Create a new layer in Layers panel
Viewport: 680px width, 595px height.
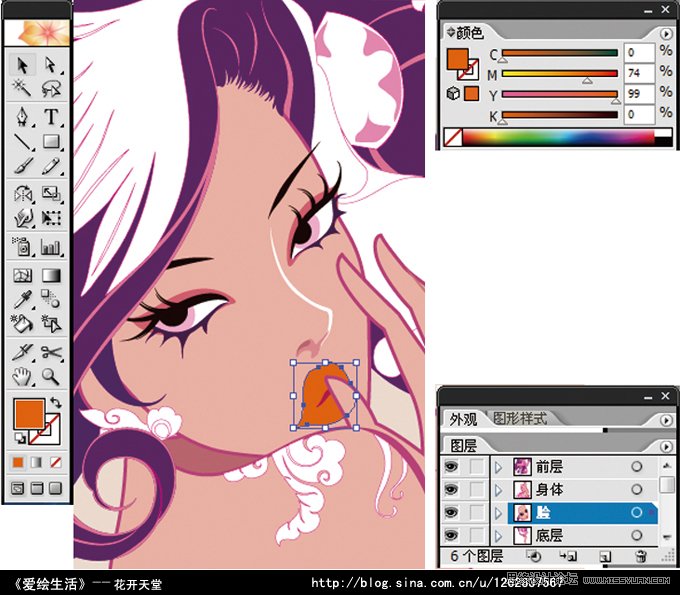(605, 556)
